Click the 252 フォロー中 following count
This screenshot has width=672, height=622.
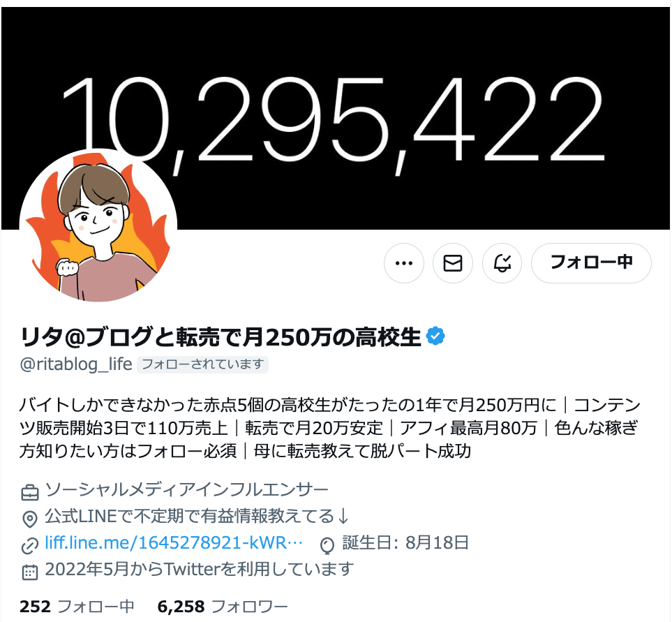coord(77,607)
